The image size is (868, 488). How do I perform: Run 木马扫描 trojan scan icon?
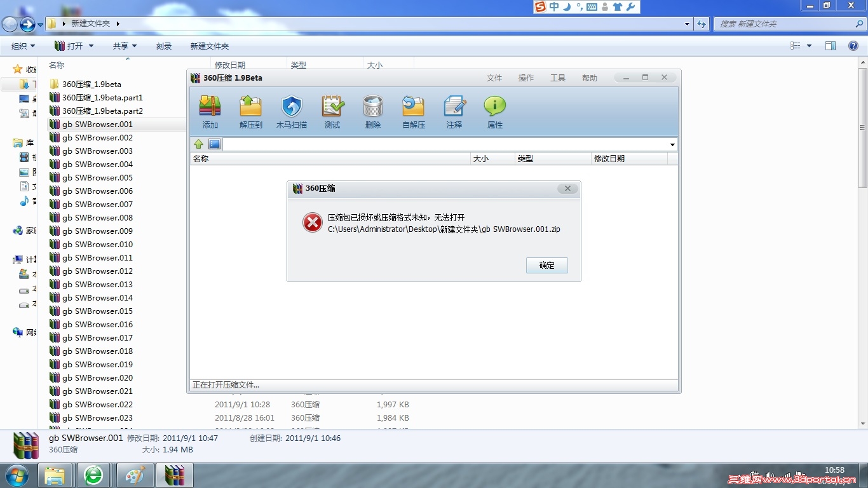[292, 111]
